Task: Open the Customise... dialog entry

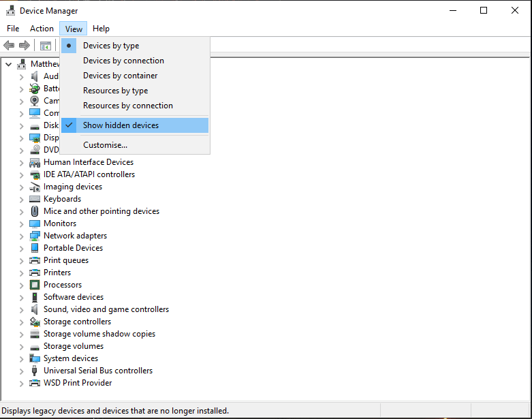Action: click(x=135, y=145)
